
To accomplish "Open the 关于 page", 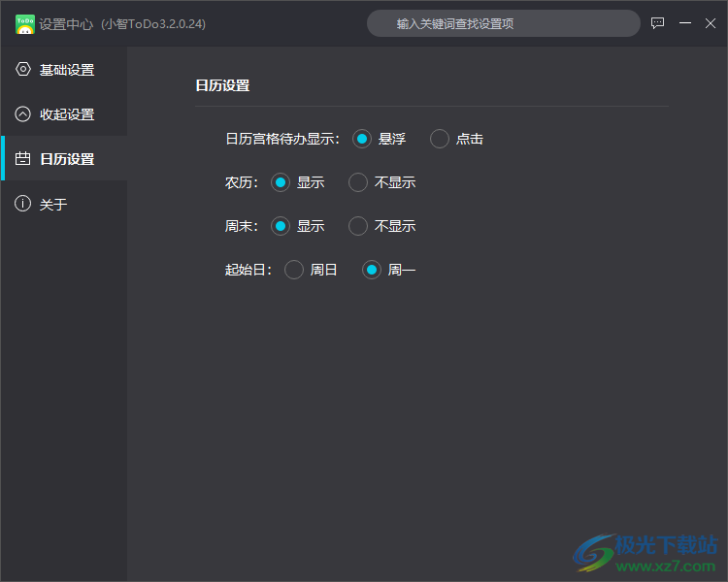I will (64, 204).
